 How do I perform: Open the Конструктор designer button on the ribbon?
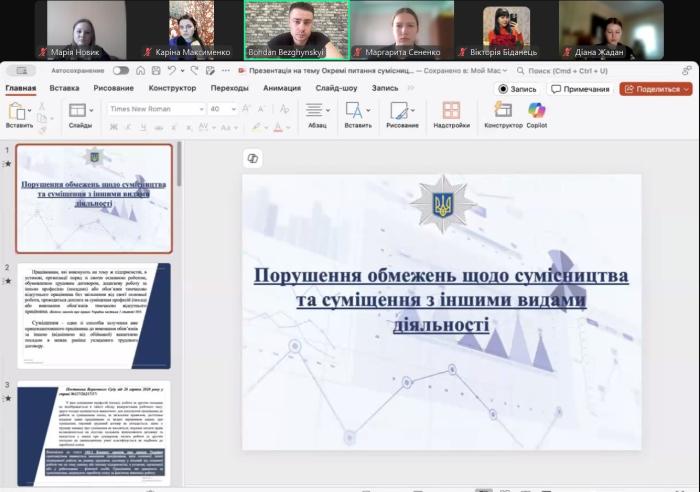503,111
